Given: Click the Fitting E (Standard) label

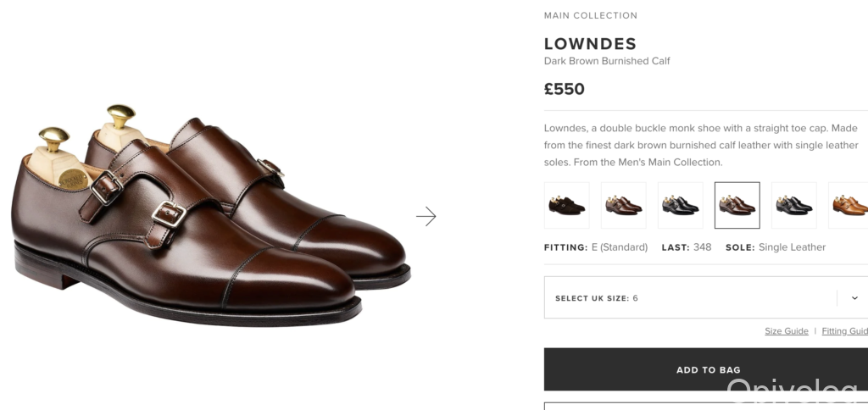Looking at the screenshot, I should tap(596, 247).
